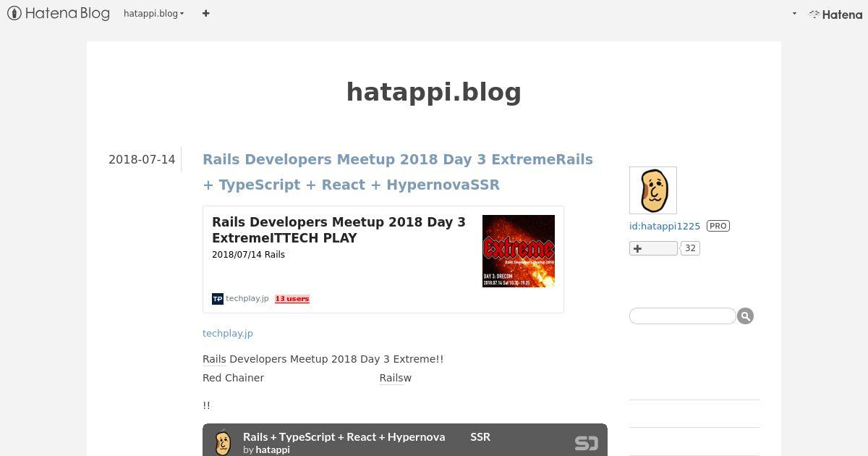Viewport: 868px width, 456px height.
Task: Click the techplay.jp TP favicon in card
Action: pyautogui.click(x=218, y=298)
